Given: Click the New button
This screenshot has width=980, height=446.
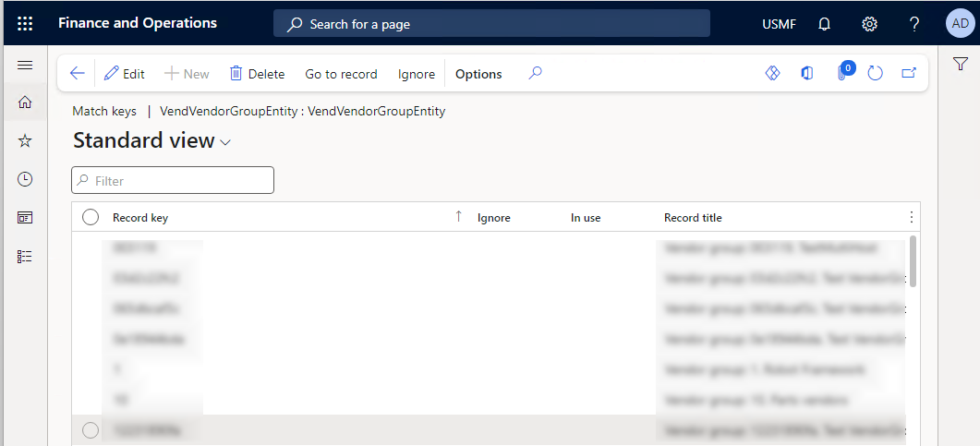Looking at the screenshot, I should 187,74.
